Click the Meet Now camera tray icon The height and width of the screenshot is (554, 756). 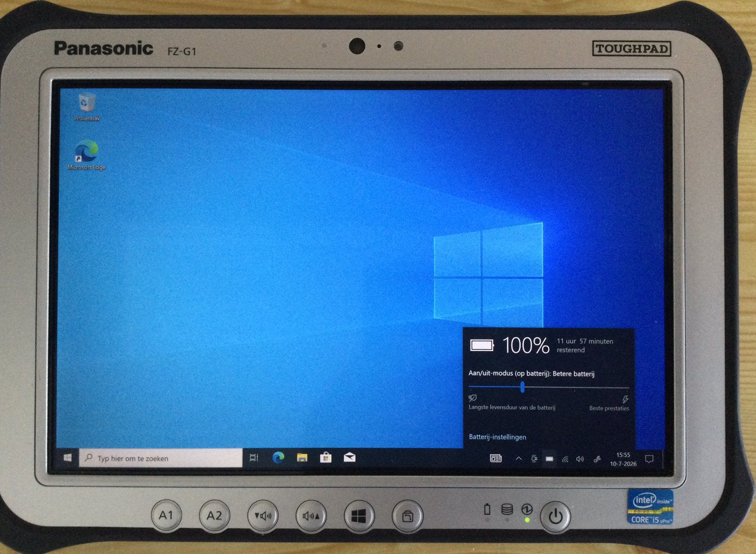(x=534, y=459)
